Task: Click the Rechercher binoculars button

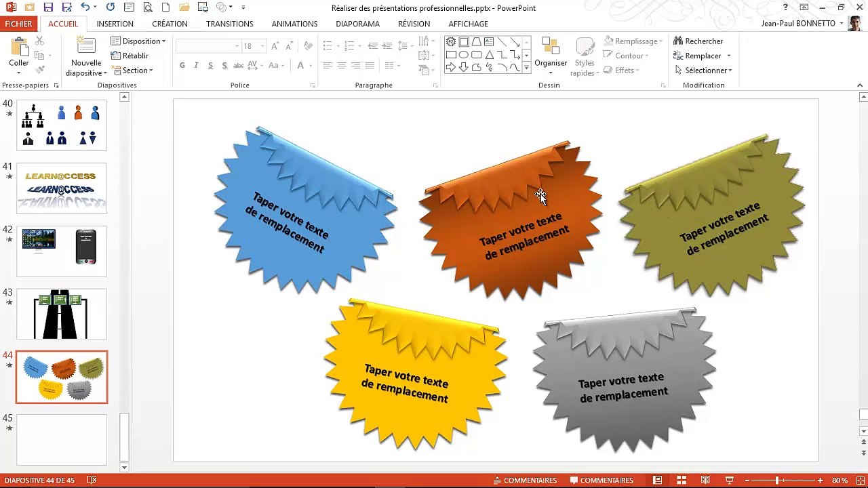Action: point(698,41)
